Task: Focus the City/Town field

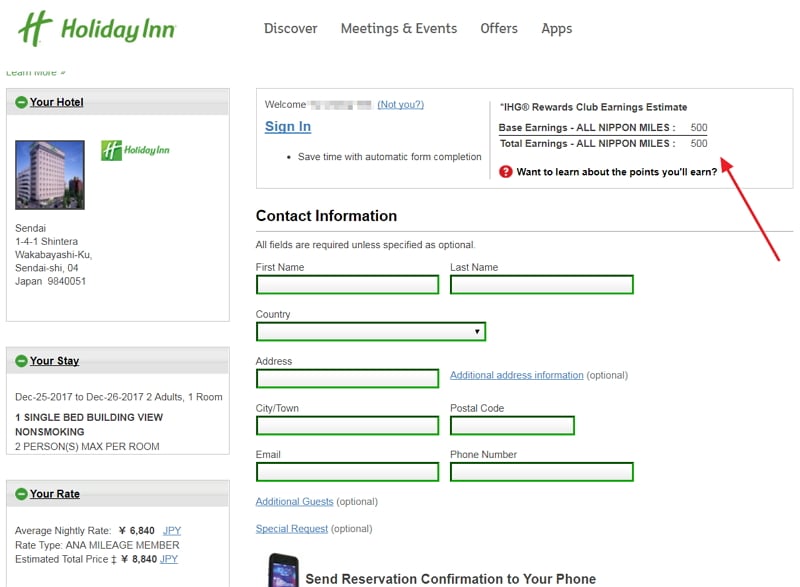Action: click(347, 425)
